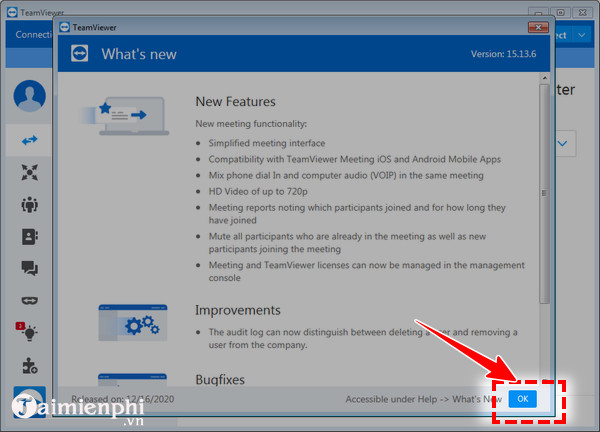Click 'Simplified meeting interface' bullet text
Viewport: 600px width, 432px height.
point(267,143)
